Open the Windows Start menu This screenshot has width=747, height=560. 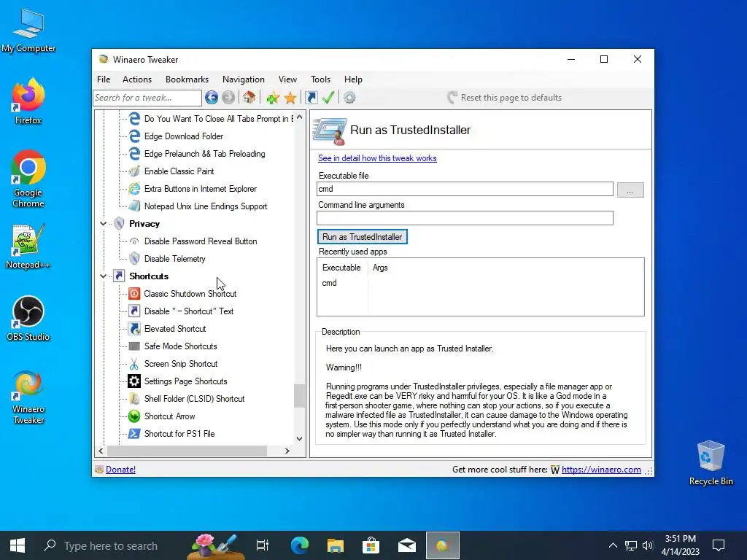(18, 545)
